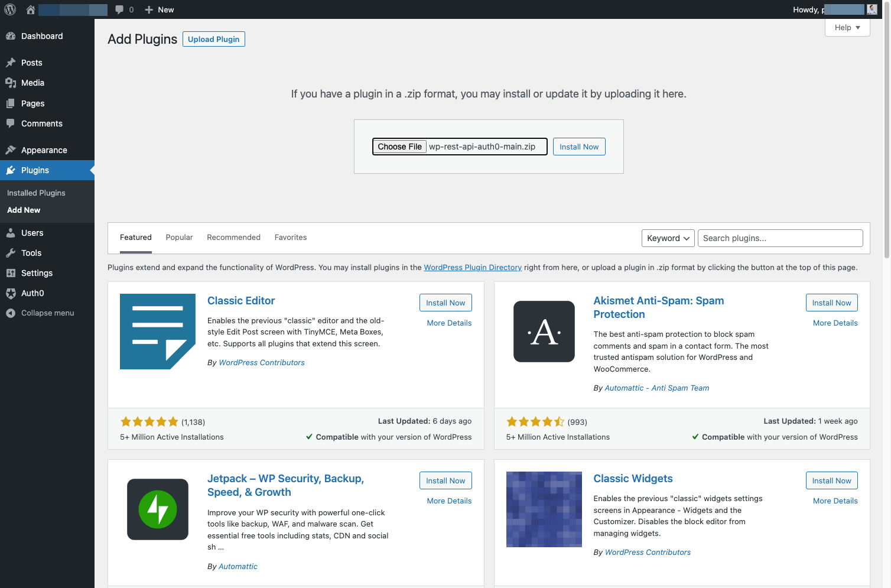Image resolution: width=891 pixels, height=588 pixels.
Task: Open the Keyword search type dropdown
Action: pyautogui.click(x=668, y=238)
